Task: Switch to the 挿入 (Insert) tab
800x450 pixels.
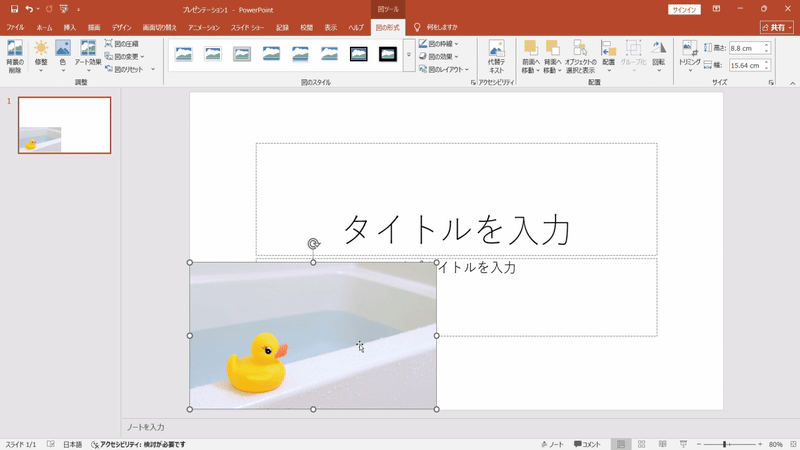Action: point(69,27)
